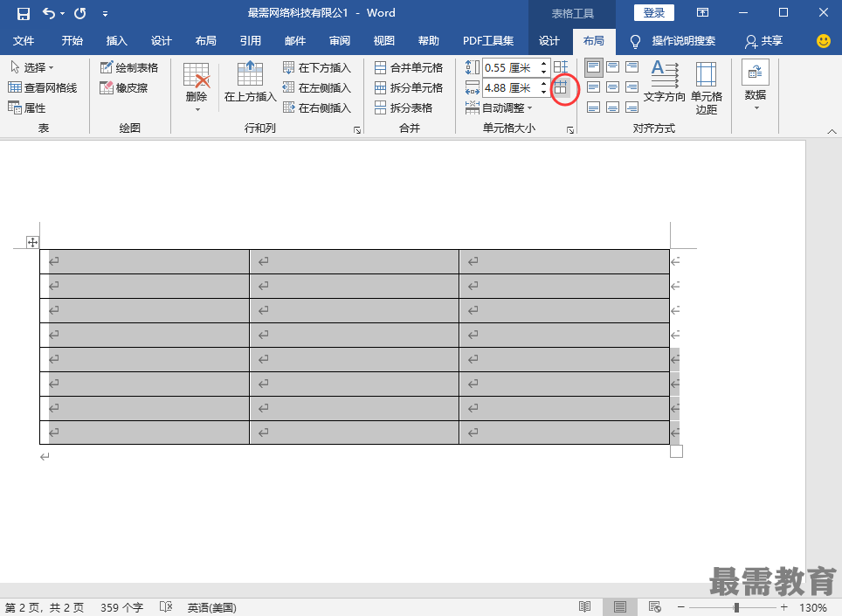Open the 单元格大小 dialog launcher
The height and width of the screenshot is (616, 842).
pyautogui.click(x=570, y=130)
